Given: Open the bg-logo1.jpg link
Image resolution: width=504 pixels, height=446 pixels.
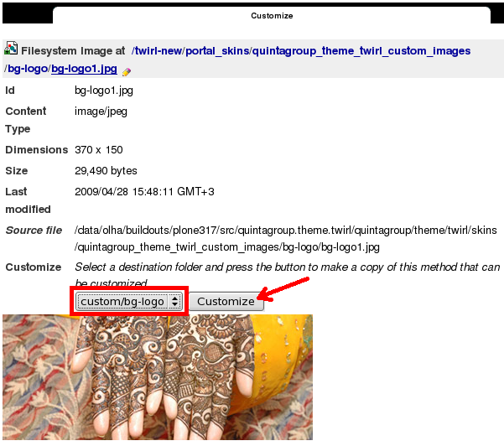Looking at the screenshot, I should click(x=84, y=69).
